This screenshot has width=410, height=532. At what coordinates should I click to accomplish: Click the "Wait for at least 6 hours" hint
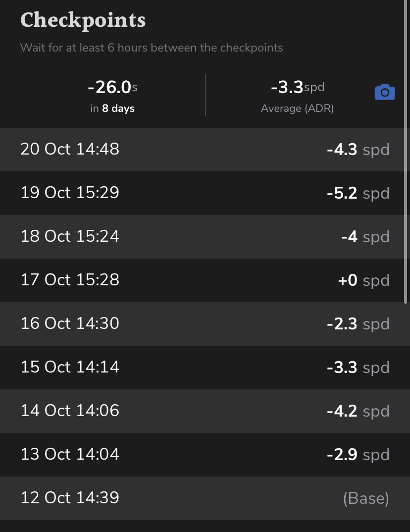[x=152, y=48]
